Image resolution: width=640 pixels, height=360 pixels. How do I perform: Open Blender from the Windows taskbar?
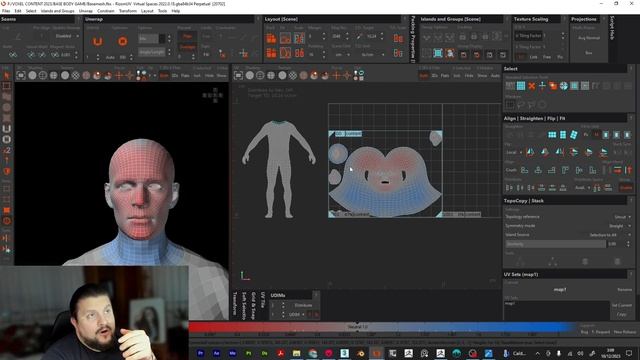click(360, 353)
